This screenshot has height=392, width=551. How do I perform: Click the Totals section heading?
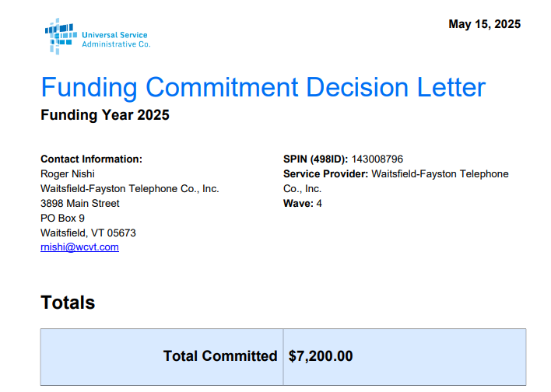68,303
